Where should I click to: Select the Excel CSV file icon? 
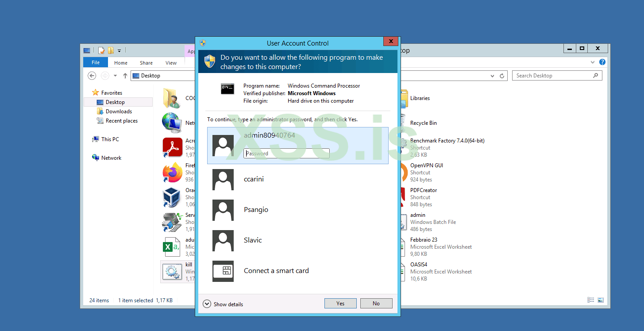172,247
